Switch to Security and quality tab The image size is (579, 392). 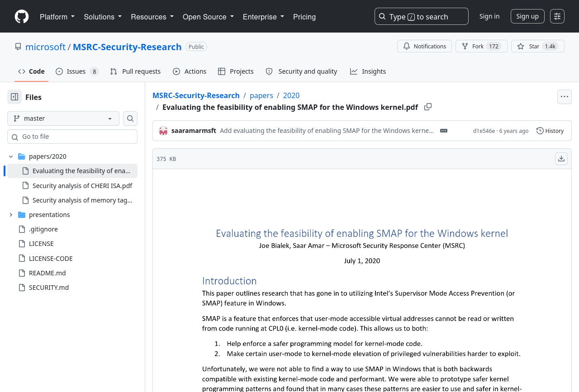coord(301,71)
